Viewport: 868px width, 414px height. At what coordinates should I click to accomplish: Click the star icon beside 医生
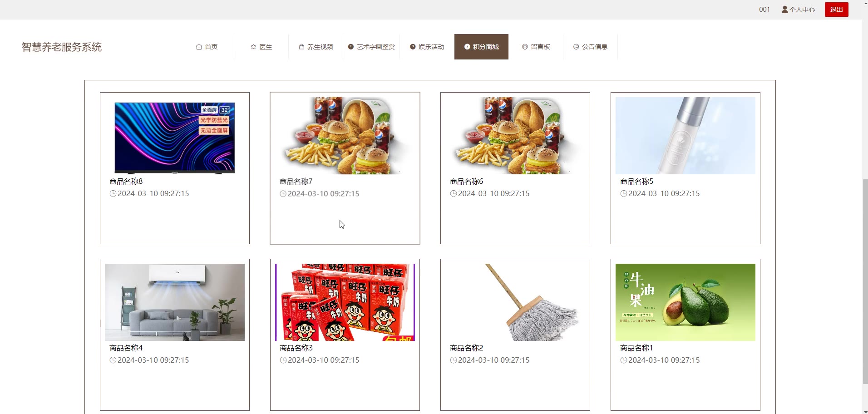click(x=253, y=47)
